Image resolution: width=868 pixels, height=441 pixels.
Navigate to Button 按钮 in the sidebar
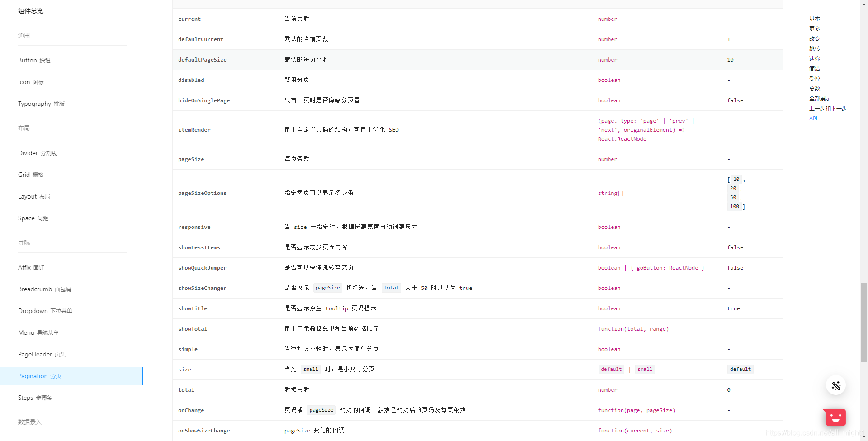pos(34,60)
